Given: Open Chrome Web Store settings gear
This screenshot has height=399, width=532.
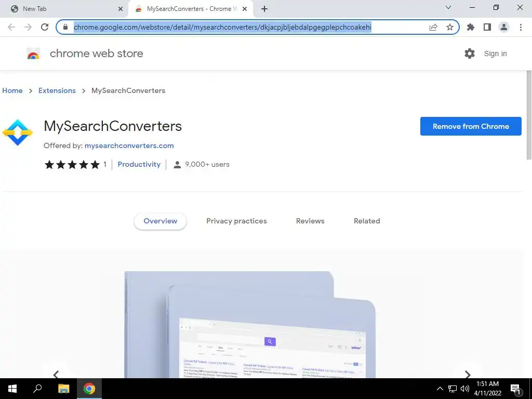Looking at the screenshot, I should pyautogui.click(x=470, y=54).
